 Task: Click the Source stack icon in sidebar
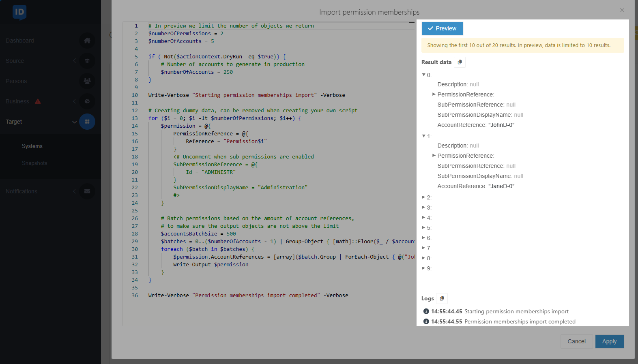tap(87, 61)
